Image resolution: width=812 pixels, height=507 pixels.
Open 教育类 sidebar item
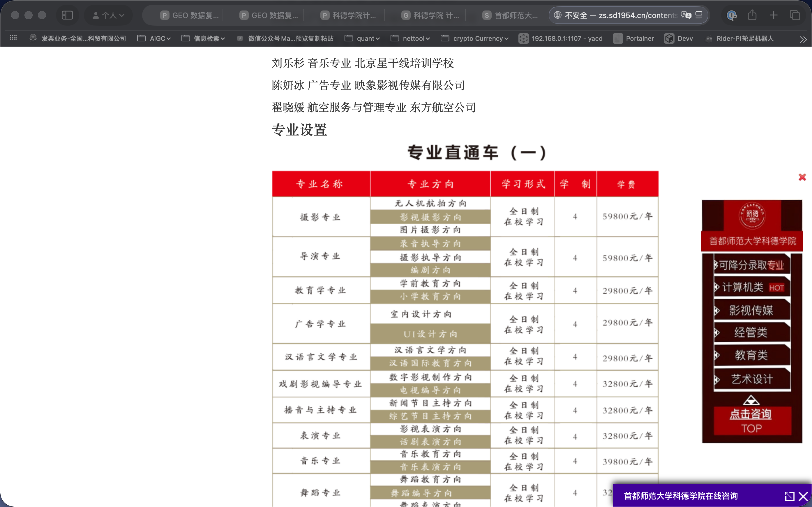752,355
